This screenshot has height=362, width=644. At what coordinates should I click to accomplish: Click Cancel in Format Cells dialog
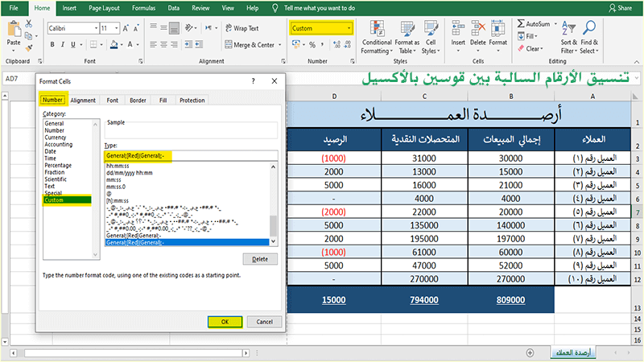265,322
